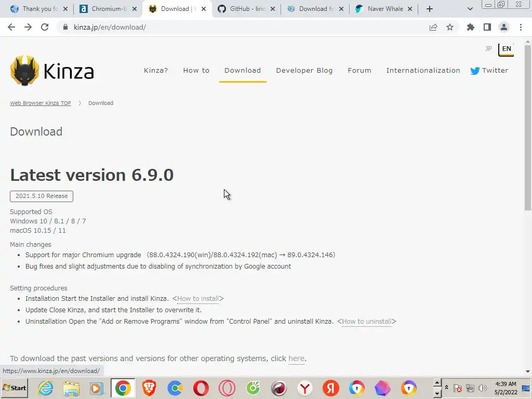Click 'here' for past versions
This screenshot has width=532, height=399.
coord(296,358)
